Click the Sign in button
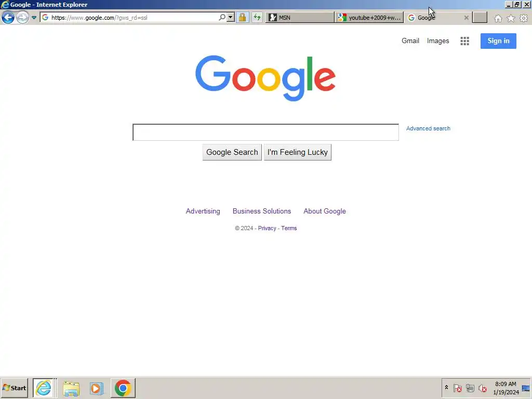This screenshot has width=532, height=399. coord(498,41)
